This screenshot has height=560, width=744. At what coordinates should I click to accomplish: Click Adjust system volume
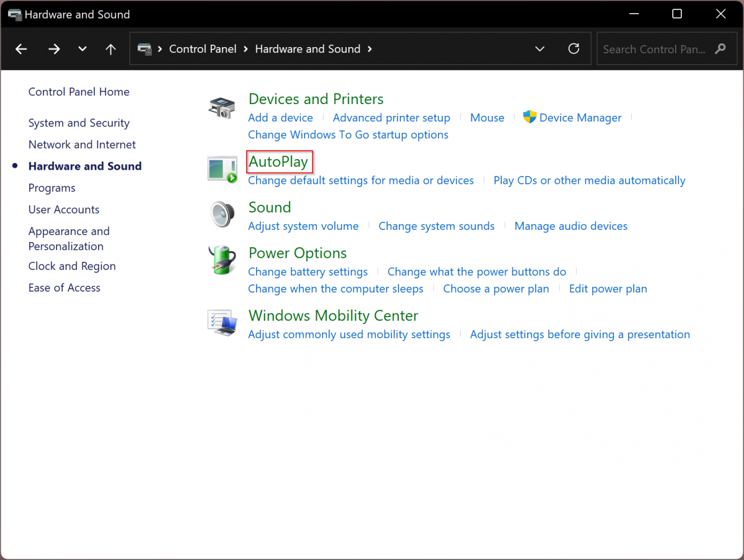pos(303,226)
